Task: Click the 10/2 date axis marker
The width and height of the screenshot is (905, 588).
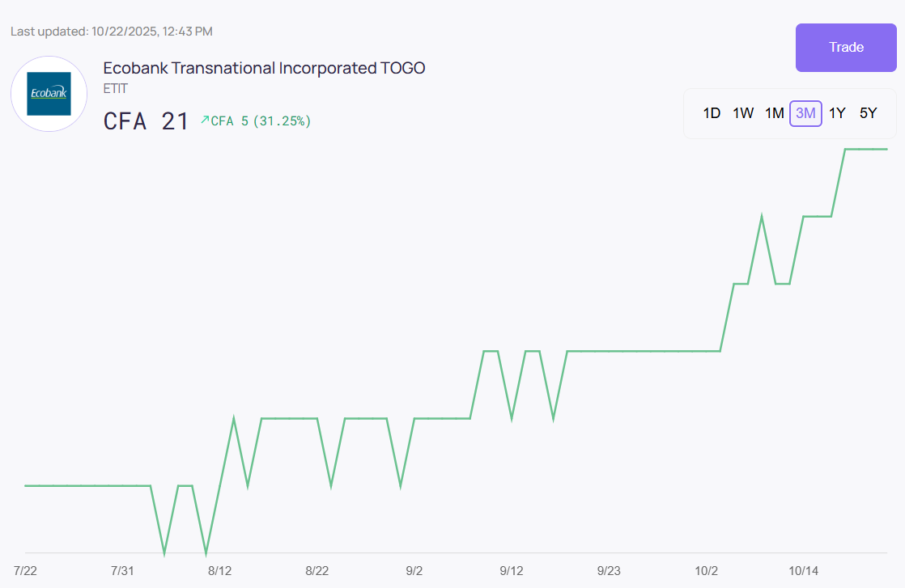Action: (x=706, y=571)
